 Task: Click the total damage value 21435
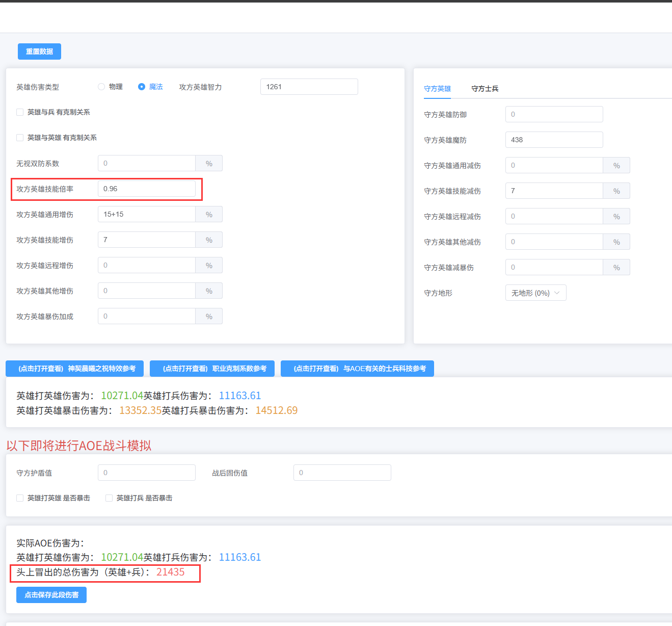pos(170,572)
